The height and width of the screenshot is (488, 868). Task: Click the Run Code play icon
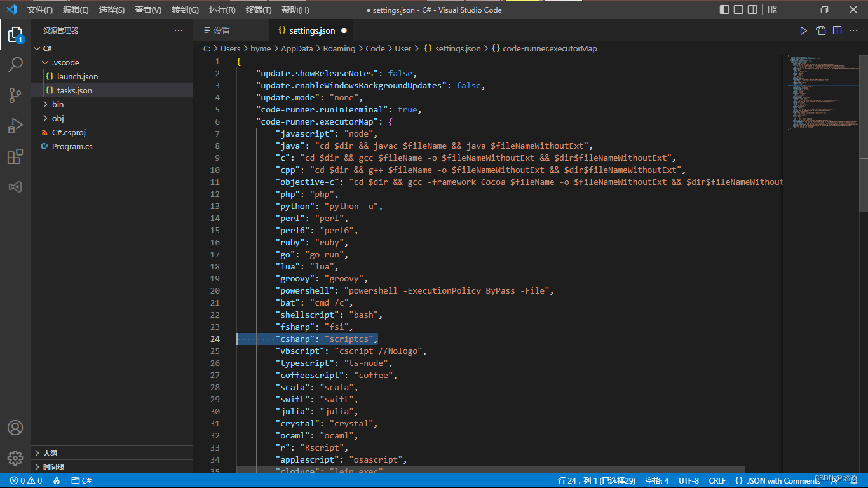pyautogui.click(x=803, y=30)
